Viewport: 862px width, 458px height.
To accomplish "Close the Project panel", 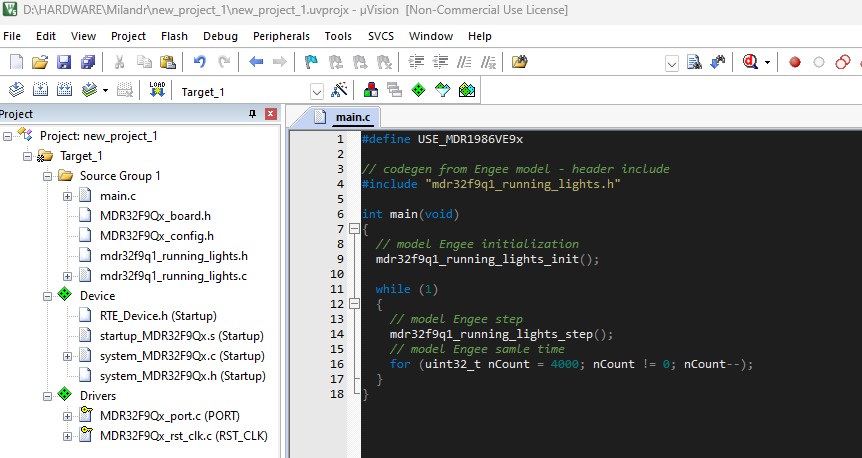I will click(x=270, y=114).
